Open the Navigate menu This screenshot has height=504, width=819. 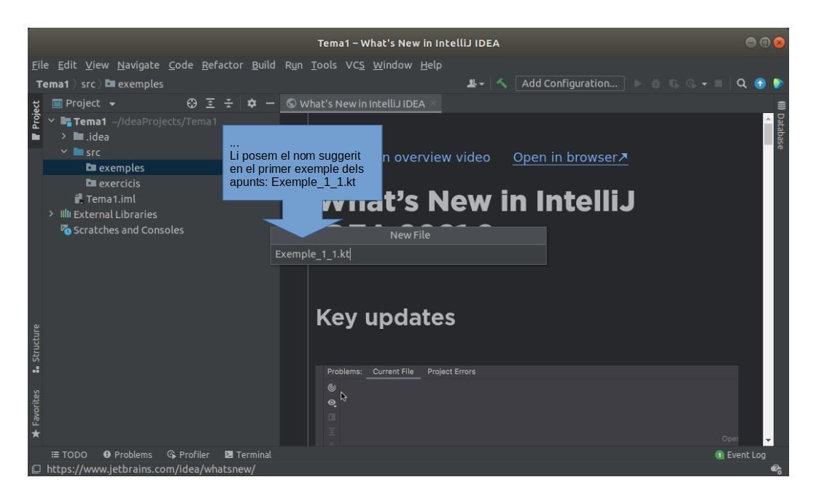[x=139, y=66]
